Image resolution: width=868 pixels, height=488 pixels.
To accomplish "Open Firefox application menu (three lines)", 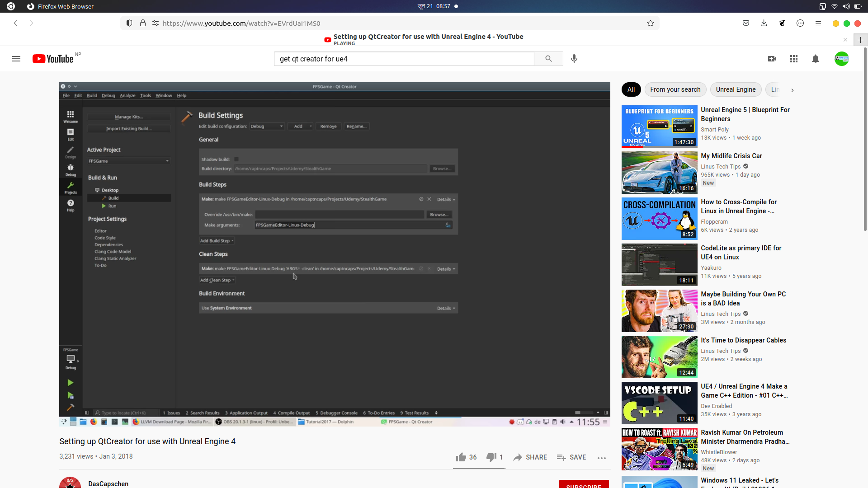I will (818, 23).
